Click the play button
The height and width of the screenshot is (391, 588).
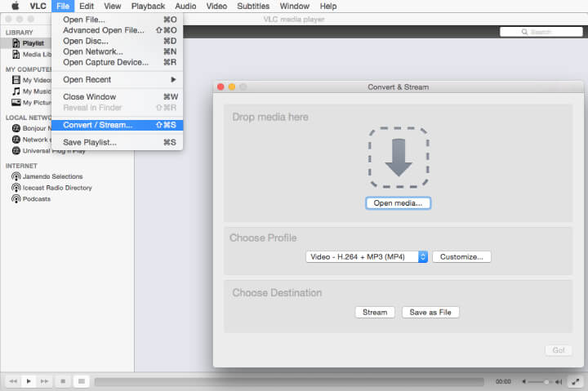(29, 381)
